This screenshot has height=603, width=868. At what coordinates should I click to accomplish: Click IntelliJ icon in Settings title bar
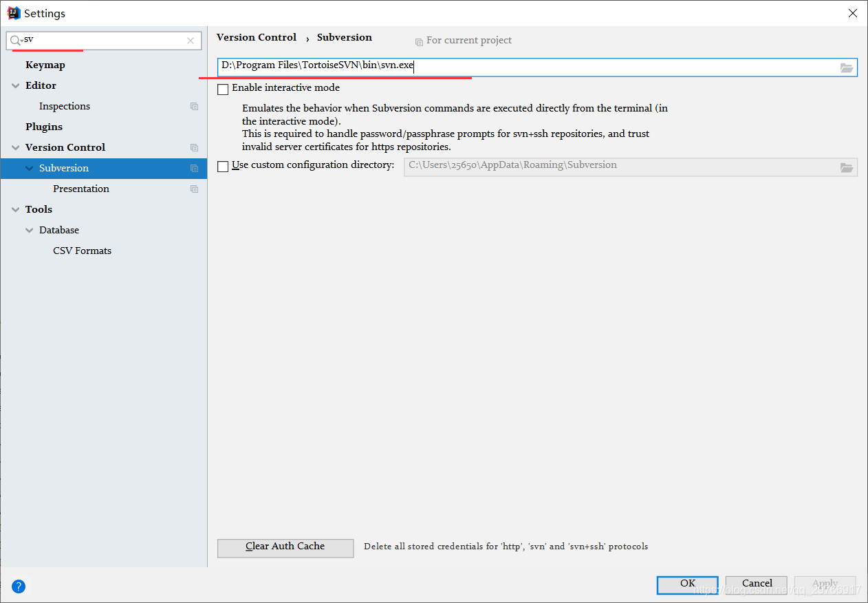click(x=14, y=13)
